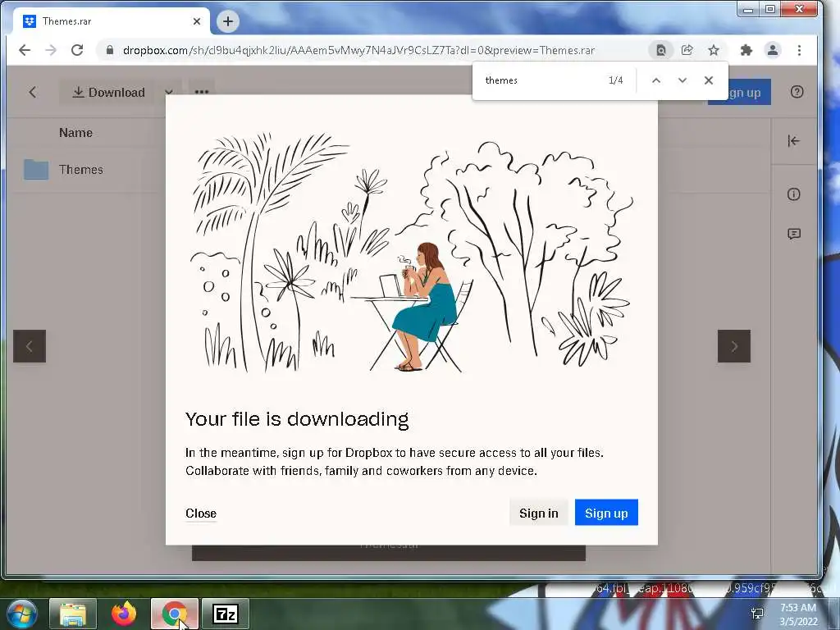Click the Dropbox back chevron
The image size is (840, 630).
tap(32, 92)
